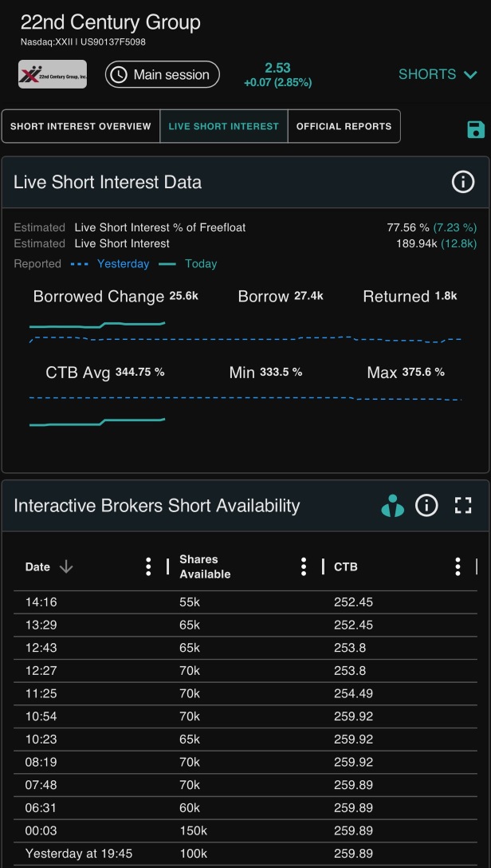Expand the SHORTS dropdown
491x868 pixels.
coord(438,74)
